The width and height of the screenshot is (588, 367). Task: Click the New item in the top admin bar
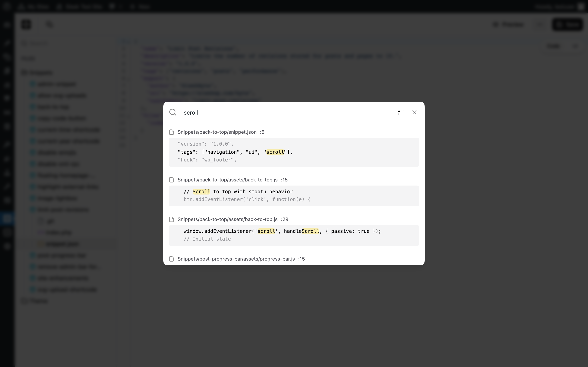(140, 7)
